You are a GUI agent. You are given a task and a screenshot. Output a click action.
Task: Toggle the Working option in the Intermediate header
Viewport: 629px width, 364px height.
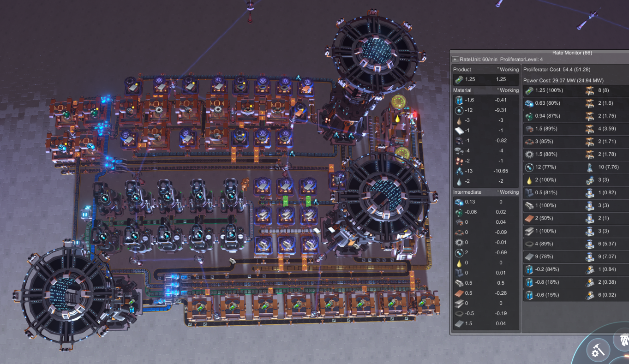508,192
